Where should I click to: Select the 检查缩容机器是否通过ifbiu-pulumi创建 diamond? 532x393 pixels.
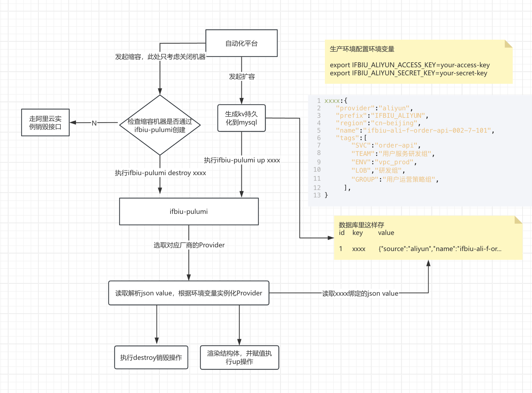(160, 125)
